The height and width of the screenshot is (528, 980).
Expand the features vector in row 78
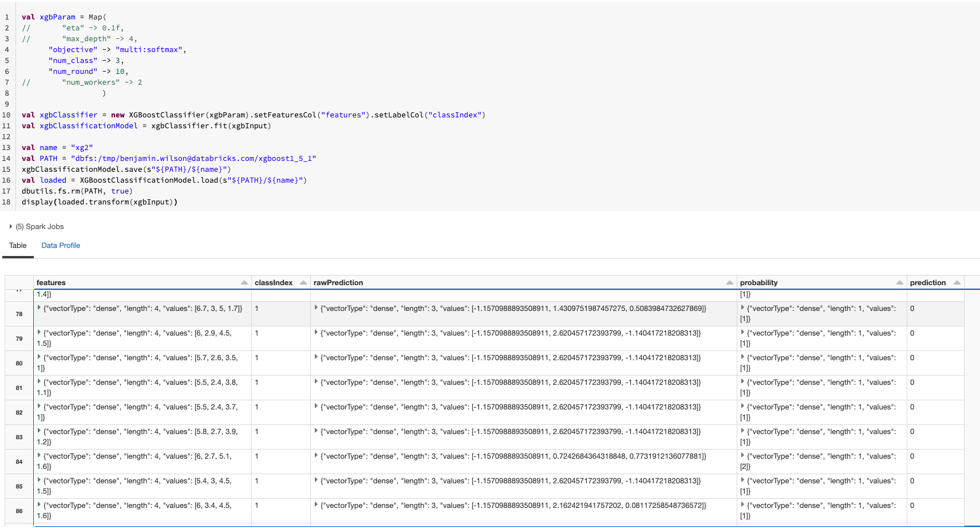(x=38, y=308)
